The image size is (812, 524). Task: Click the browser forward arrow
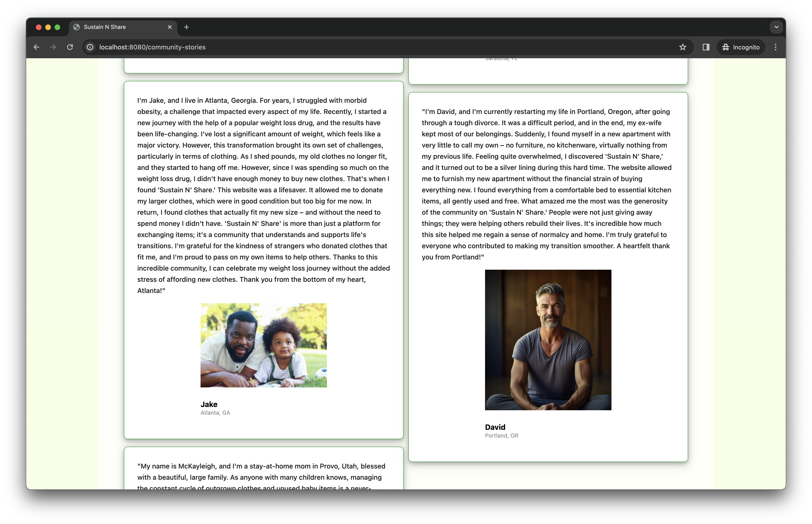[x=53, y=47]
